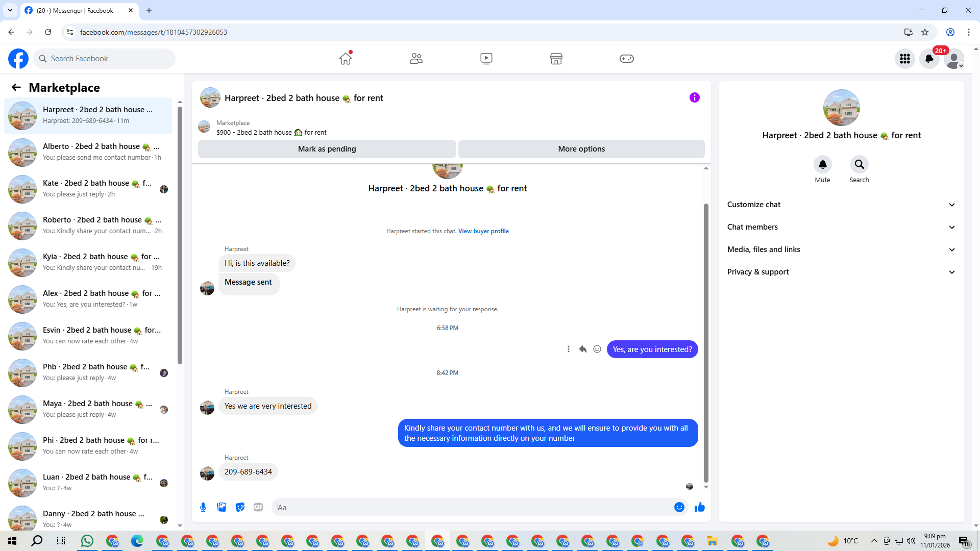The image size is (980, 551).
Task: Open Alberto's conversation in the list
Action: pos(88,153)
